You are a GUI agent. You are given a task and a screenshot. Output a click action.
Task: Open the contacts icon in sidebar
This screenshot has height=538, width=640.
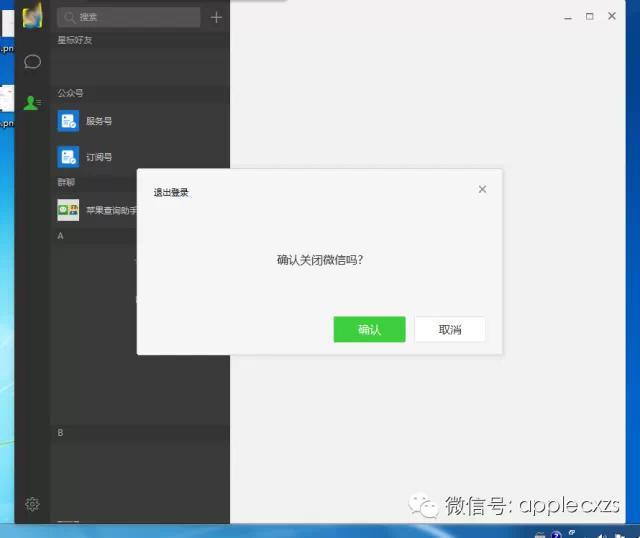click(x=32, y=102)
